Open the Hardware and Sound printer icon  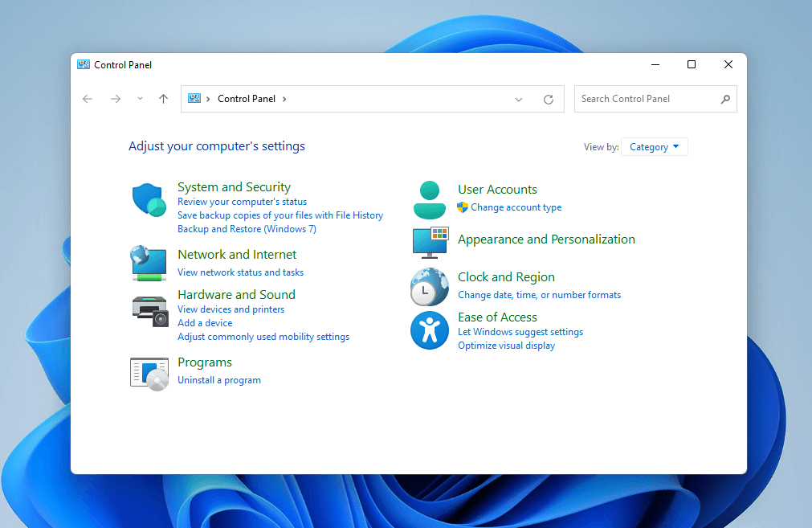tap(149, 311)
